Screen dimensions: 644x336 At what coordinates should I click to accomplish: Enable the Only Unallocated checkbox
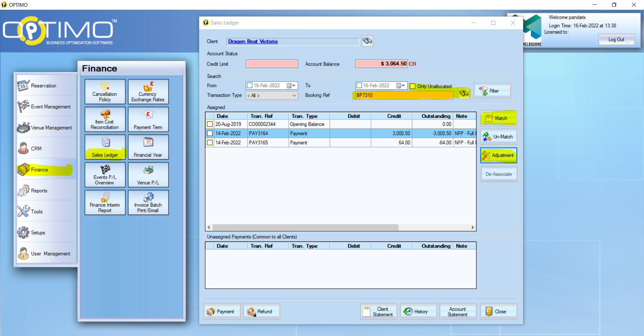tap(413, 86)
